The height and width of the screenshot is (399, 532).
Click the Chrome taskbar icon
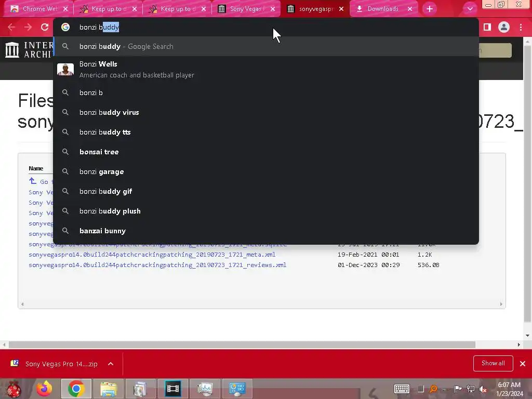click(76, 389)
